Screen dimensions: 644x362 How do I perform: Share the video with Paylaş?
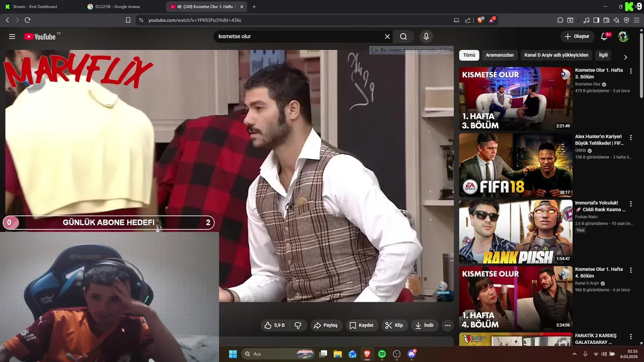[x=326, y=325]
